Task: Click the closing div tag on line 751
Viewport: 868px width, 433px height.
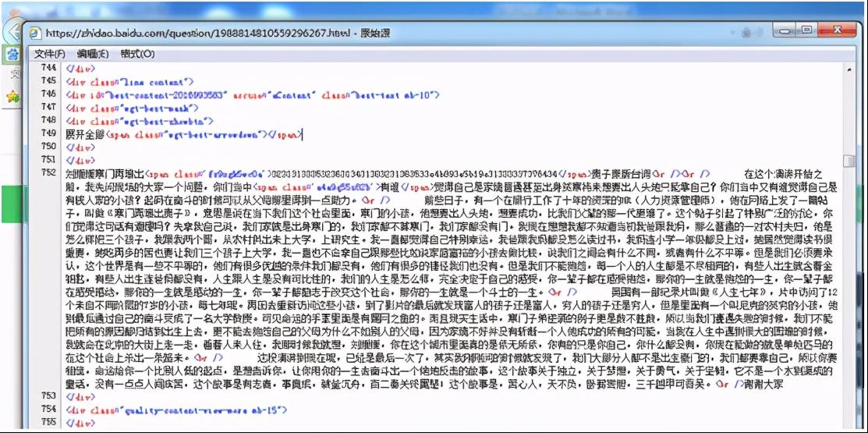Action: (x=80, y=160)
